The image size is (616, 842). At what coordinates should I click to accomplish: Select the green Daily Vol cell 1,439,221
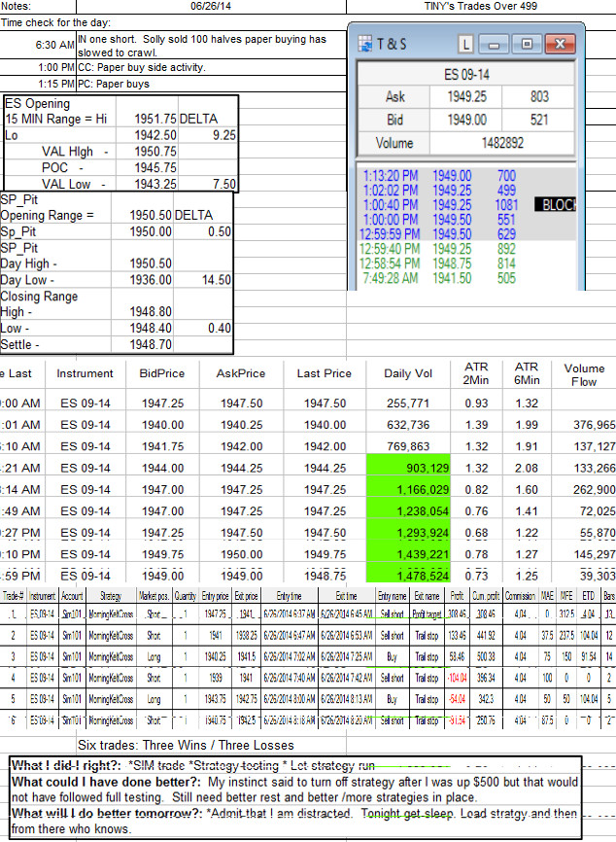[408, 553]
